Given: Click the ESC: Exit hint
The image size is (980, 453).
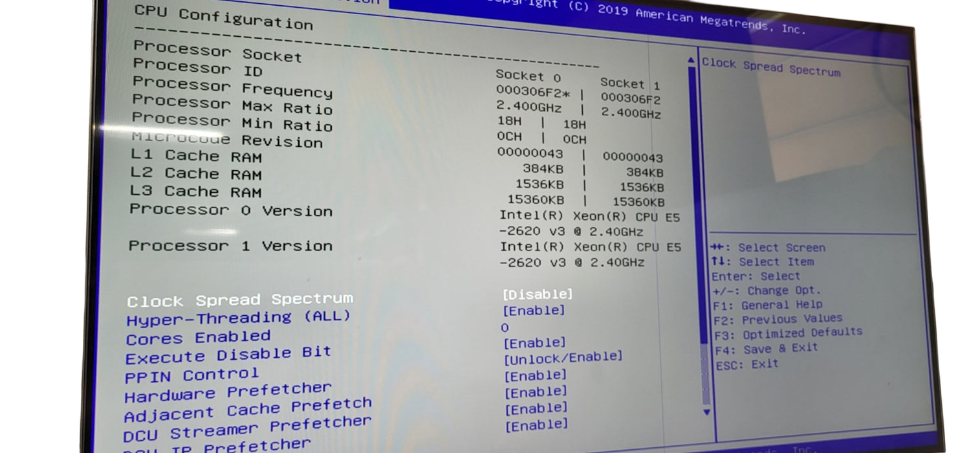Looking at the screenshot, I should pyautogui.click(x=747, y=364).
